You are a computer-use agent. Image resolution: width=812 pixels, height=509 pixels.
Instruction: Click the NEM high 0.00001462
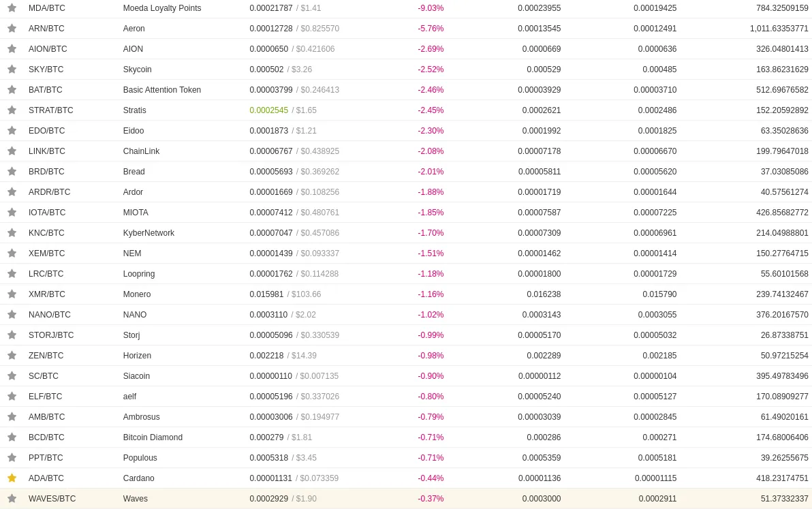(539, 253)
